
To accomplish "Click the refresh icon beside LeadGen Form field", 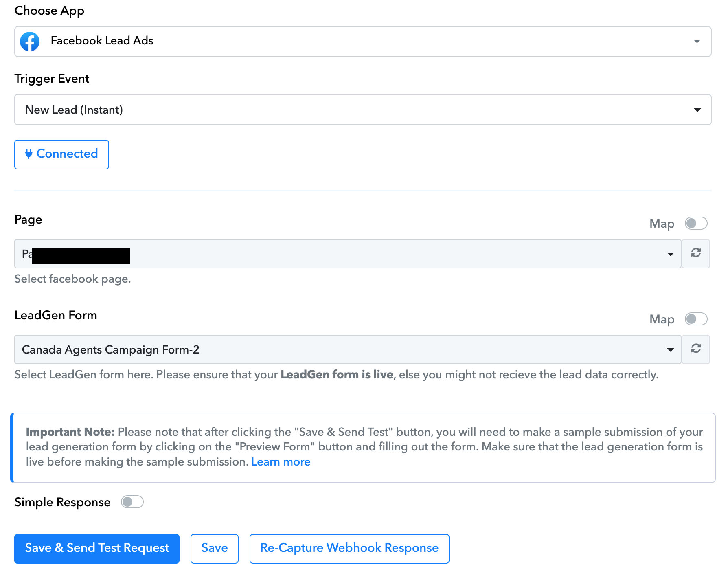I will tap(696, 349).
